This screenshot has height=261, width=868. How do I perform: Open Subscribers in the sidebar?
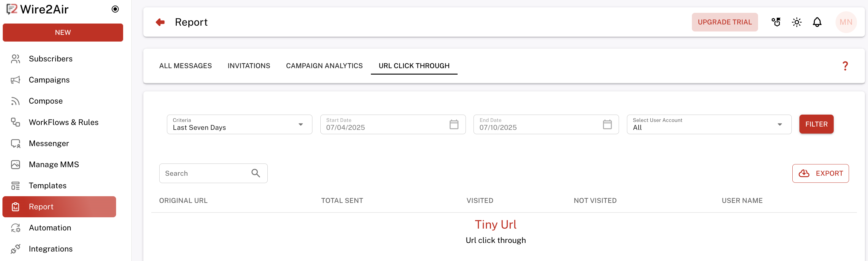(51, 59)
